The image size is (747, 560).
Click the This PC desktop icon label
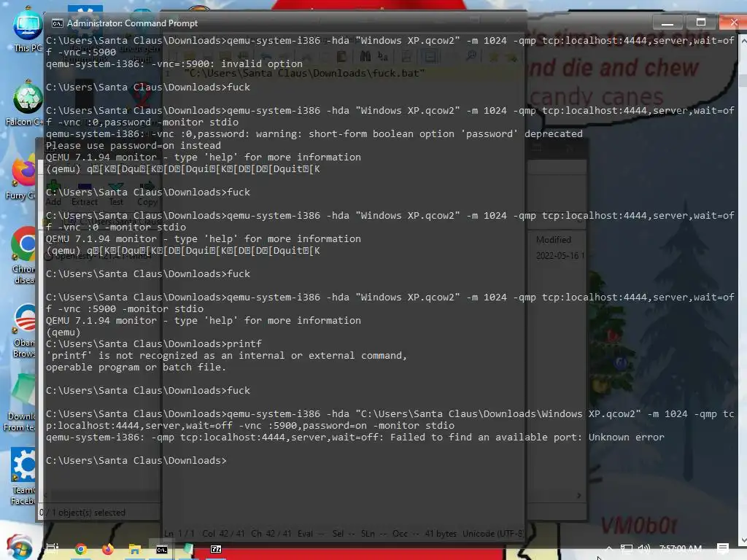(x=28, y=48)
